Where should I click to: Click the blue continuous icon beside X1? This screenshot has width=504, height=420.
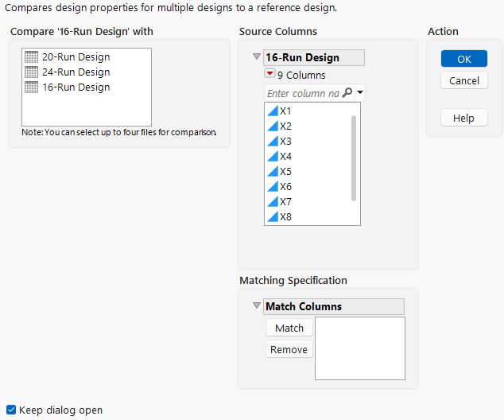tap(272, 111)
